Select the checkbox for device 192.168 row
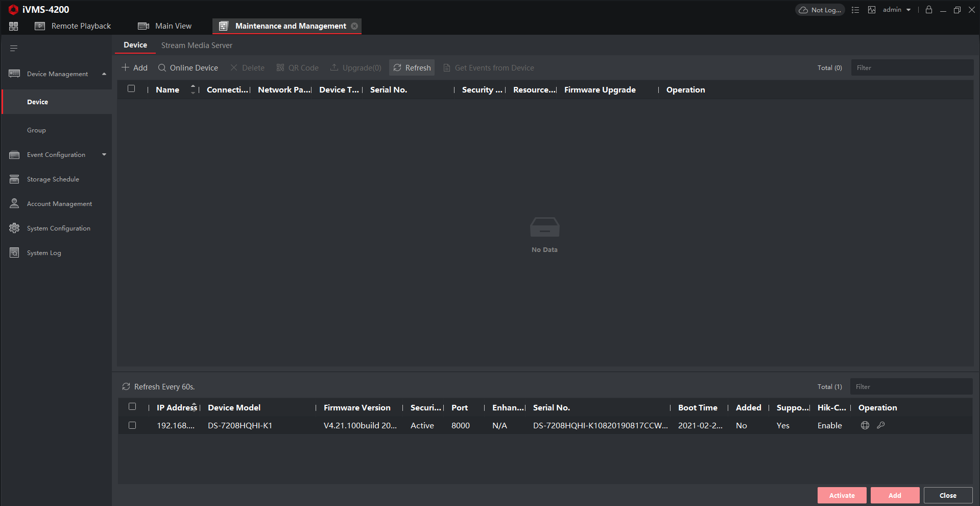 132,425
